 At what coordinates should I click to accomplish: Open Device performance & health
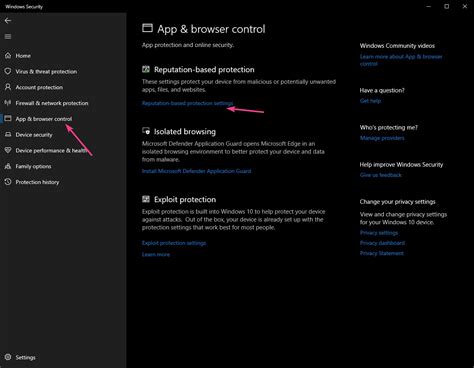pyautogui.click(x=51, y=151)
